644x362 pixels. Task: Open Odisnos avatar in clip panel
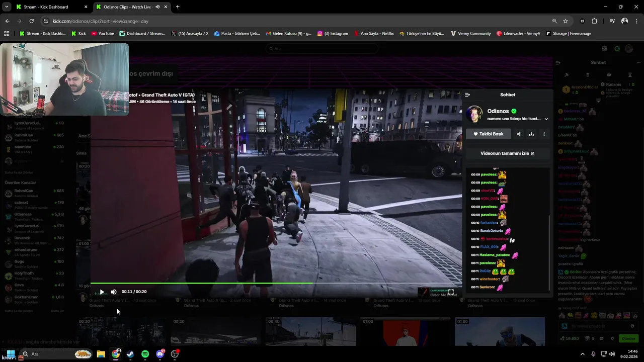click(474, 114)
